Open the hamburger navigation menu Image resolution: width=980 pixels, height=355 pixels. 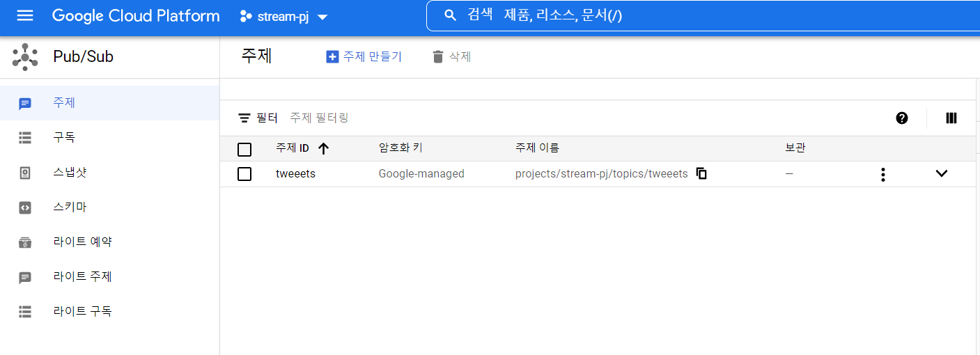(25, 15)
